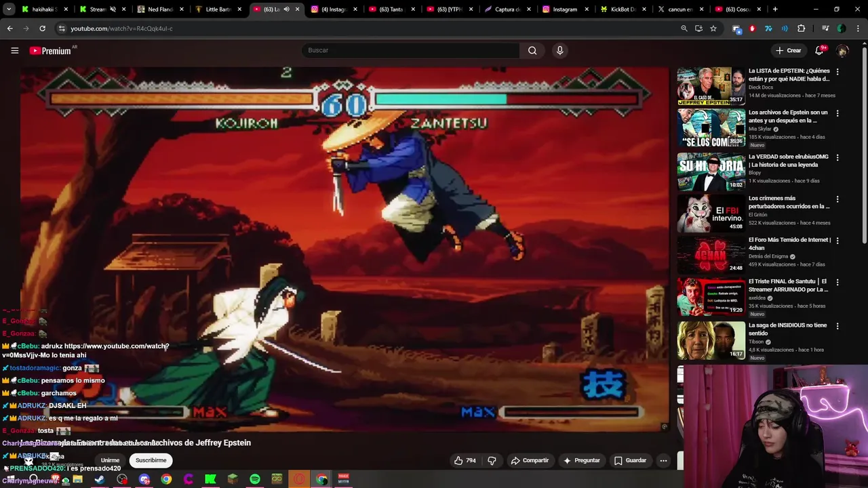Image resolution: width=868 pixels, height=488 pixels.
Task: Click the Crear button
Action: 789,50
